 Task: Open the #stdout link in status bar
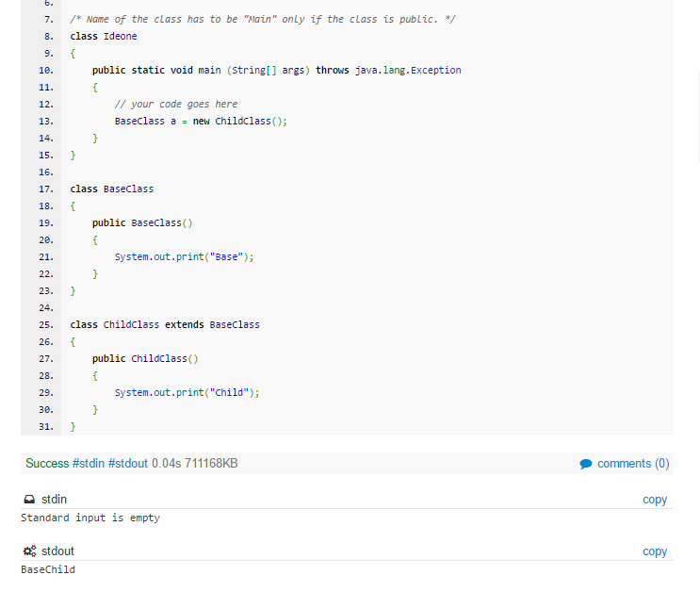pyautogui.click(x=128, y=463)
